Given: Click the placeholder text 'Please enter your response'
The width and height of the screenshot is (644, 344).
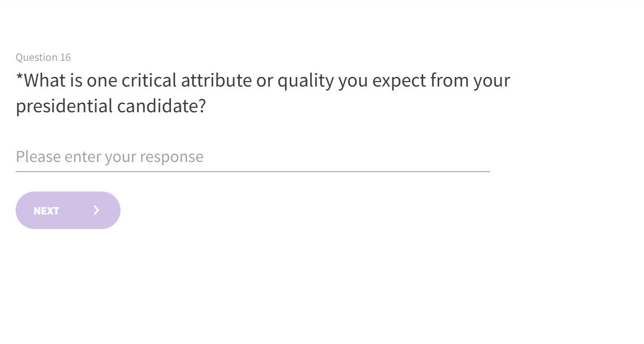Looking at the screenshot, I should (109, 156).
